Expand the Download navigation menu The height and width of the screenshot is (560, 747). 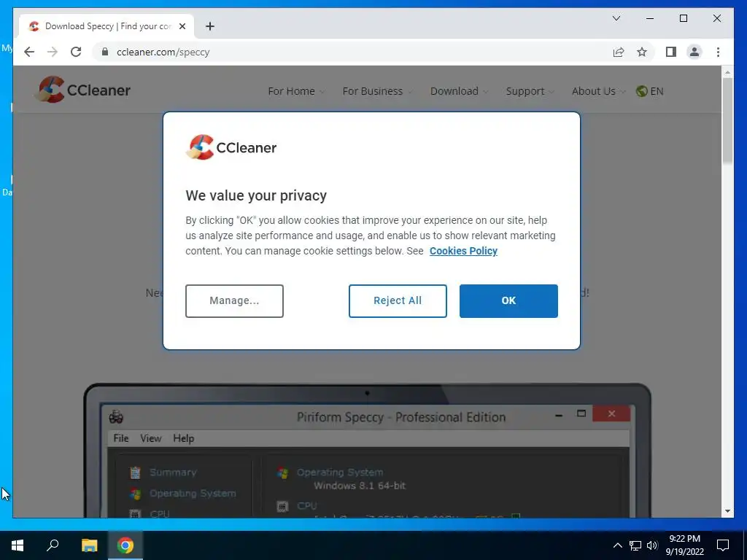(x=459, y=91)
